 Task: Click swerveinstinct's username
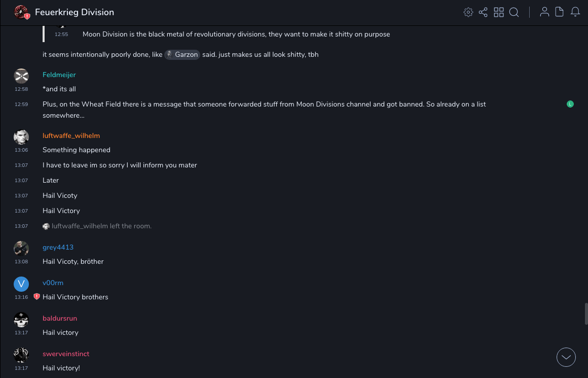pyautogui.click(x=66, y=354)
